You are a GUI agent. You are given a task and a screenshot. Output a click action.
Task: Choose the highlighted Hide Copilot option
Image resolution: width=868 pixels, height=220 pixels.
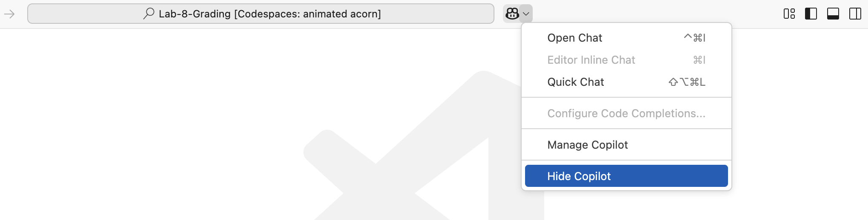pyautogui.click(x=626, y=176)
